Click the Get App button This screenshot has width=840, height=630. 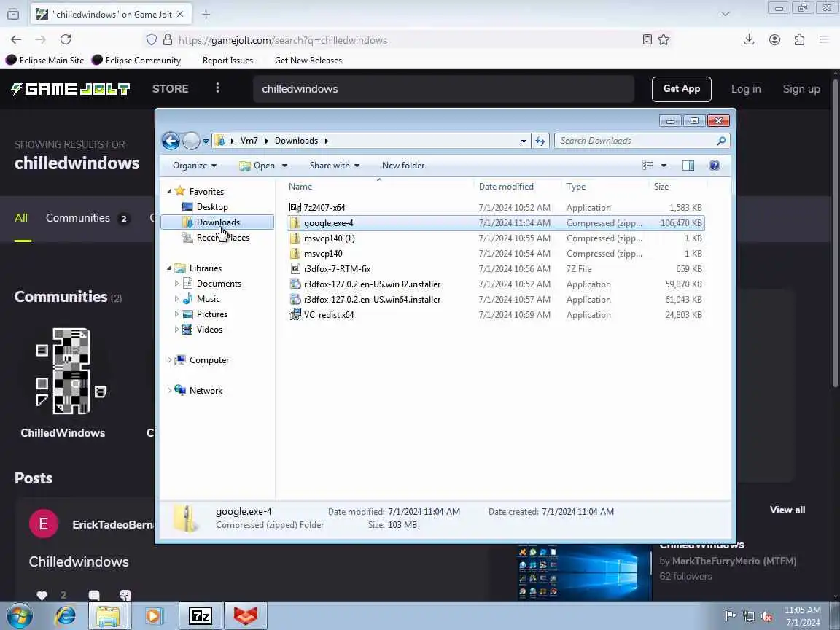pos(682,89)
